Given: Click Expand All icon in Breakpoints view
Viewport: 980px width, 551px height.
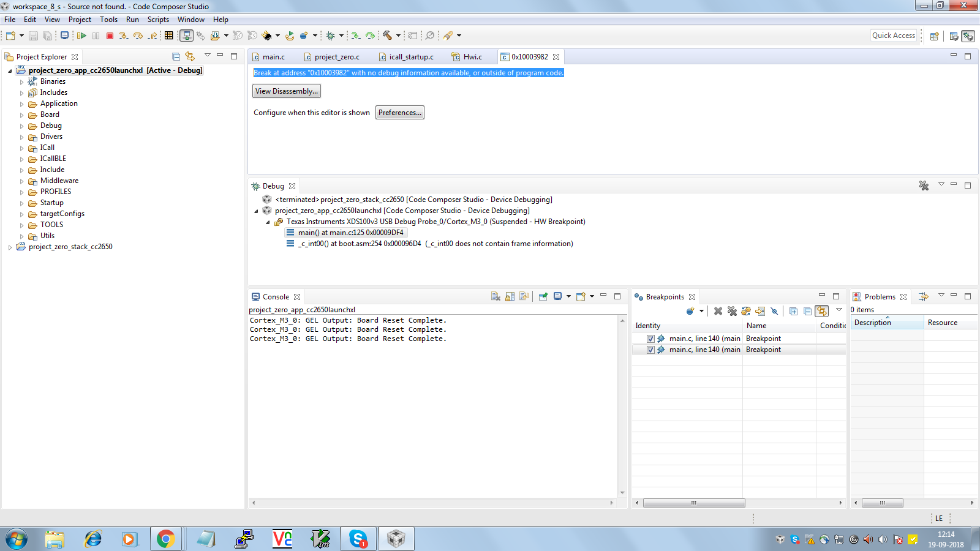Looking at the screenshot, I should [793, 311].
